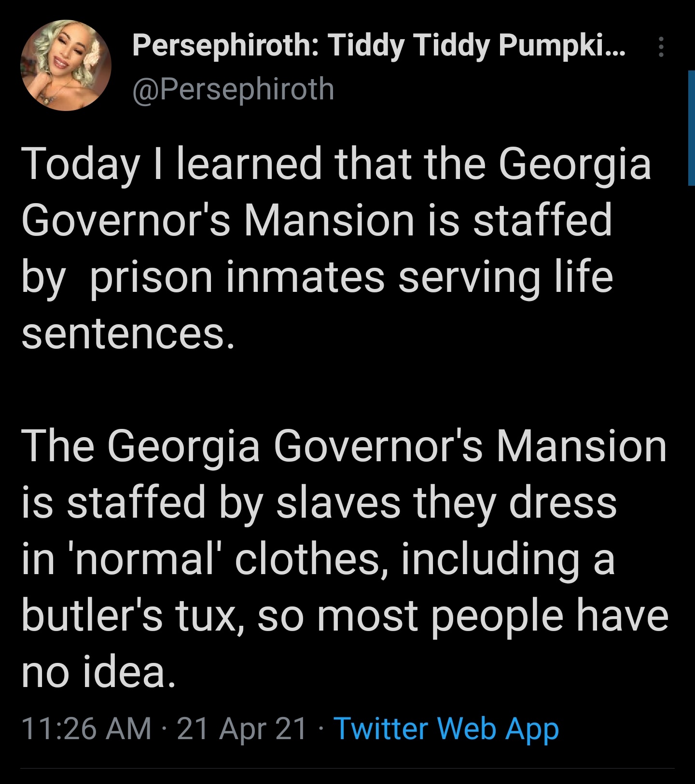Click "The" starting the second paragraph

pyautogui.click(x=58, y=446)
